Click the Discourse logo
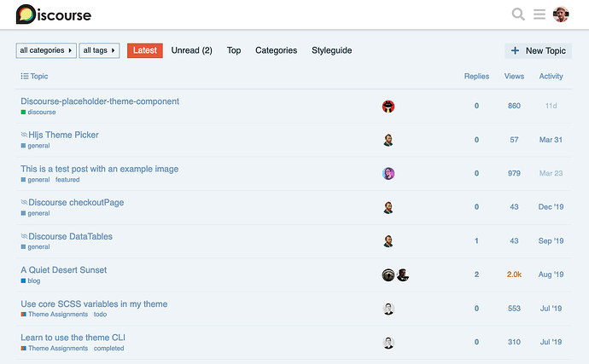Viewport: 589px width, 364px height. coord(54,14)
